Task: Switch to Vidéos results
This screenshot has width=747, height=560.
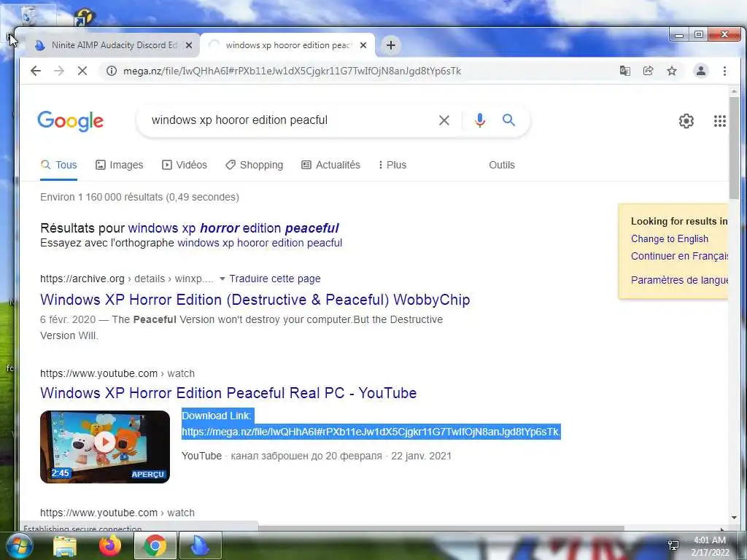Action: point(185,165)
